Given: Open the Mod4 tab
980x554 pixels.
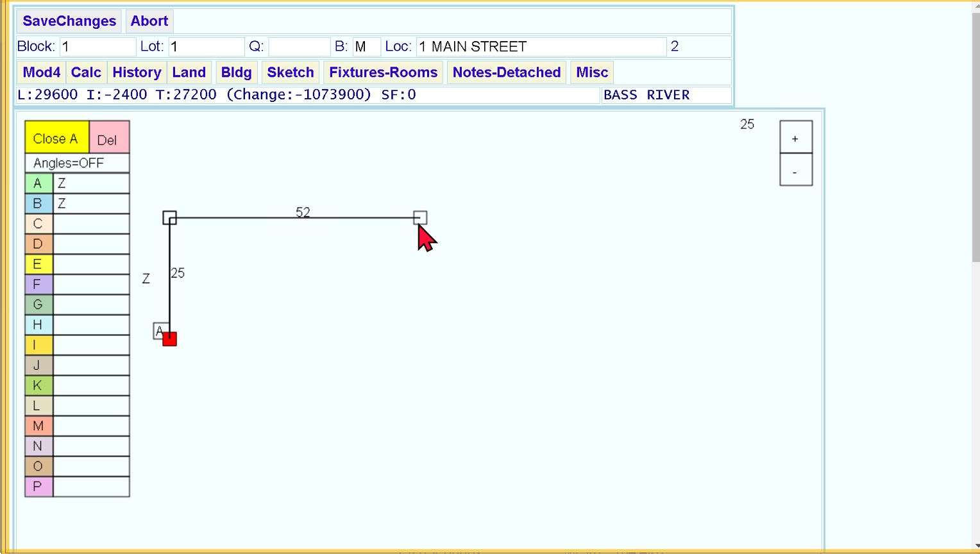Looking at the screenshot, I should click(x=41, y=72).
